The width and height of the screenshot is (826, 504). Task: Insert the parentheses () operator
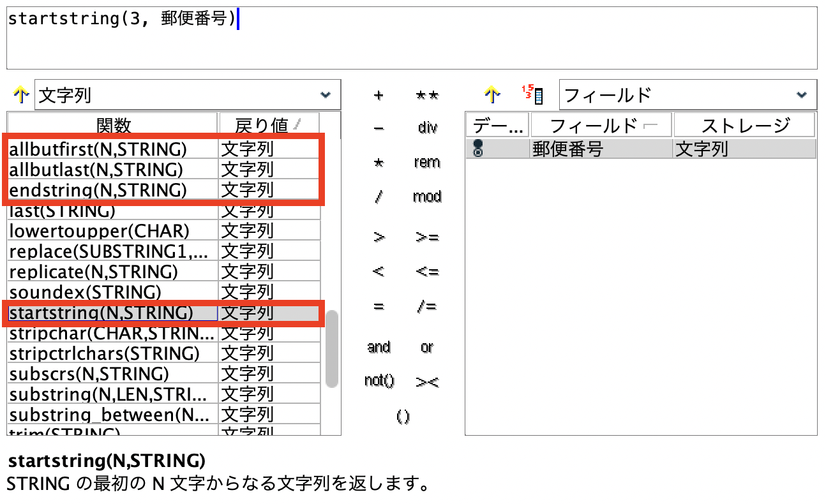click(403, 416)
